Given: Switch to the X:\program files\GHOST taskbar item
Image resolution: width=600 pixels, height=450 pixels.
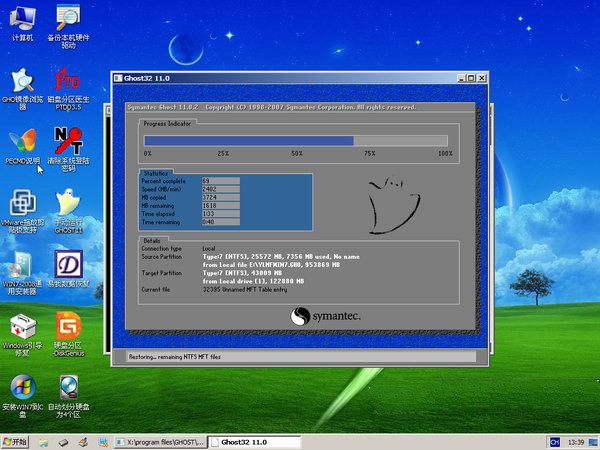Looking at the screenshot, I should click(x=160, y=441).
